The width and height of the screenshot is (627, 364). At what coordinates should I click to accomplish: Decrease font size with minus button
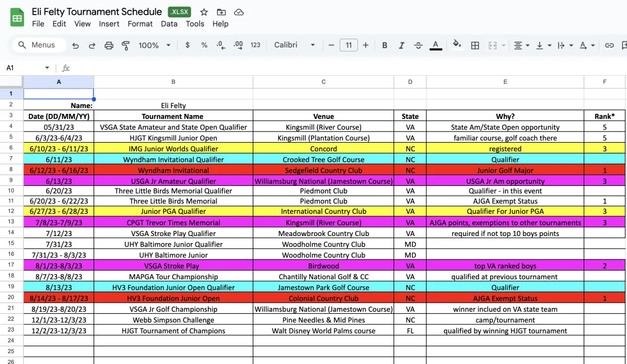[331, 45]
